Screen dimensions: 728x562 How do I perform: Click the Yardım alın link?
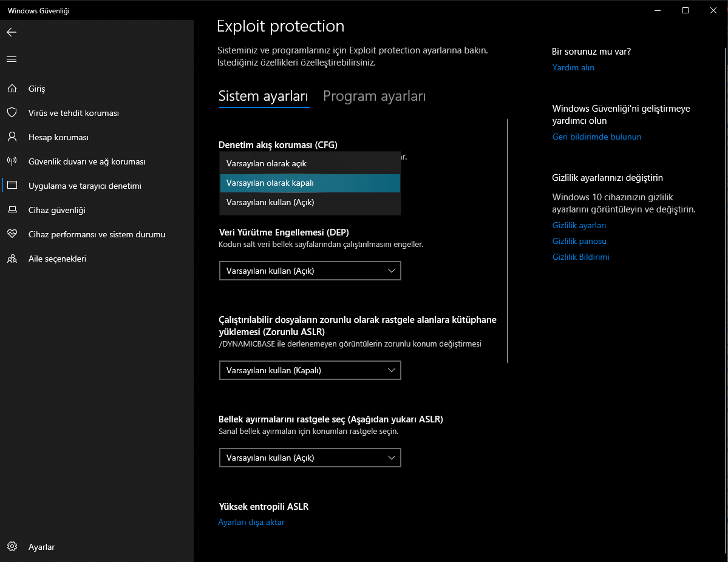point(573,67)
